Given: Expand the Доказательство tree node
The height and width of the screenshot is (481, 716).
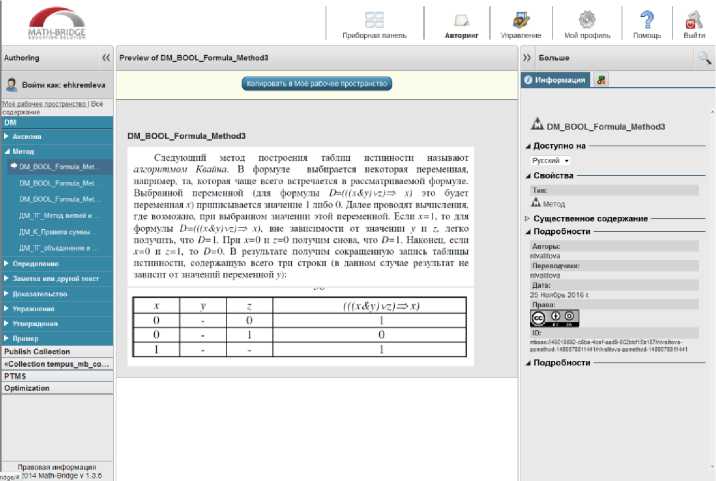Looking at the screenshot, I should tap(6, 293).
